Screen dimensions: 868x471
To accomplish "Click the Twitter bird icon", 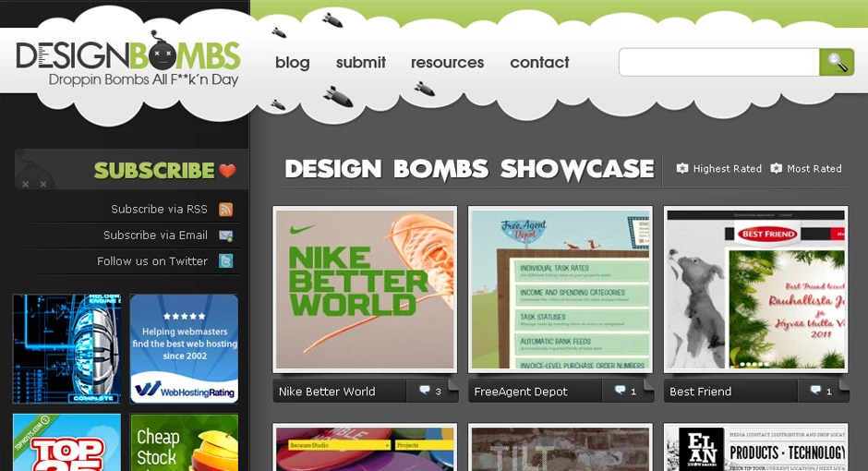I will pyautogui.click(x=225, y=260).
